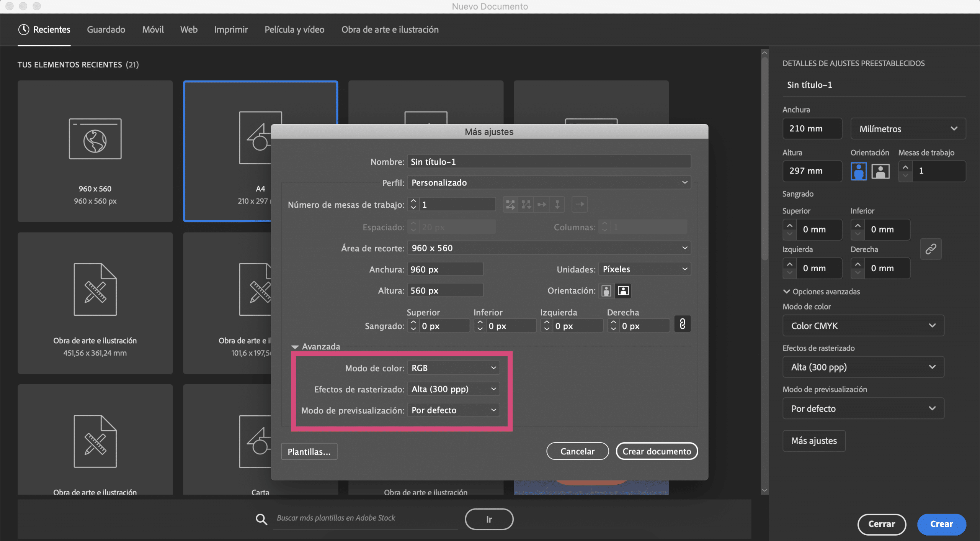Click the Cerrar button
This screenshot has width=980, height=541.
882,524
